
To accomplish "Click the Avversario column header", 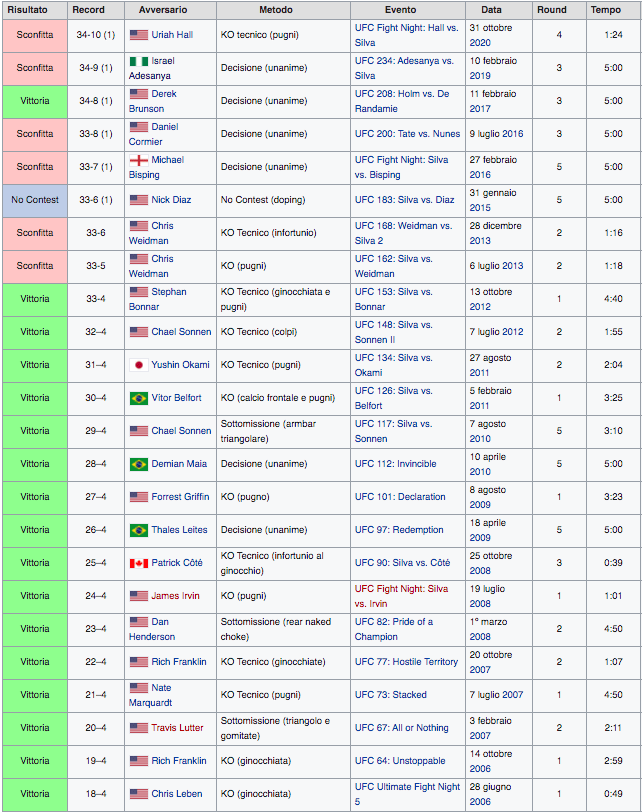I will [x=170, y=10].
